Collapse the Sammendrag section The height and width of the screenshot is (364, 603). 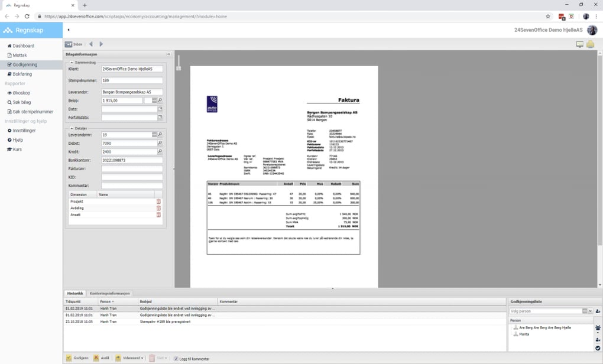point(72,62)
